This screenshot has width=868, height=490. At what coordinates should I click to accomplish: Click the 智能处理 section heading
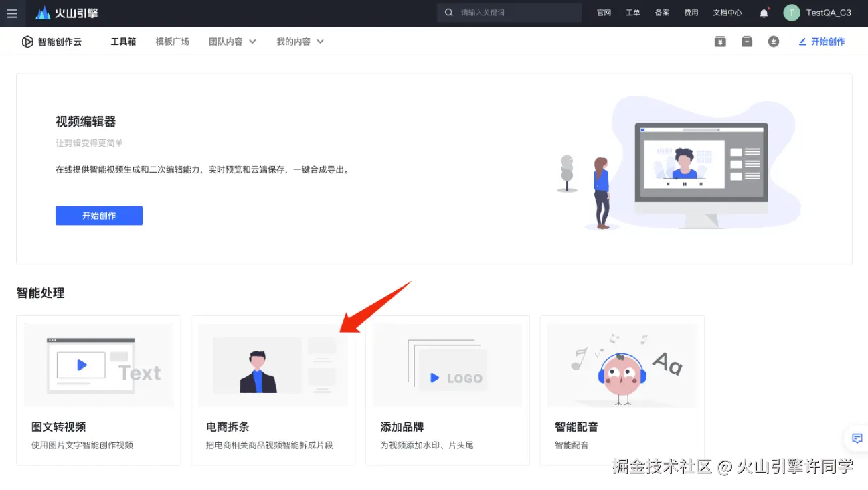tap(40, 293)
